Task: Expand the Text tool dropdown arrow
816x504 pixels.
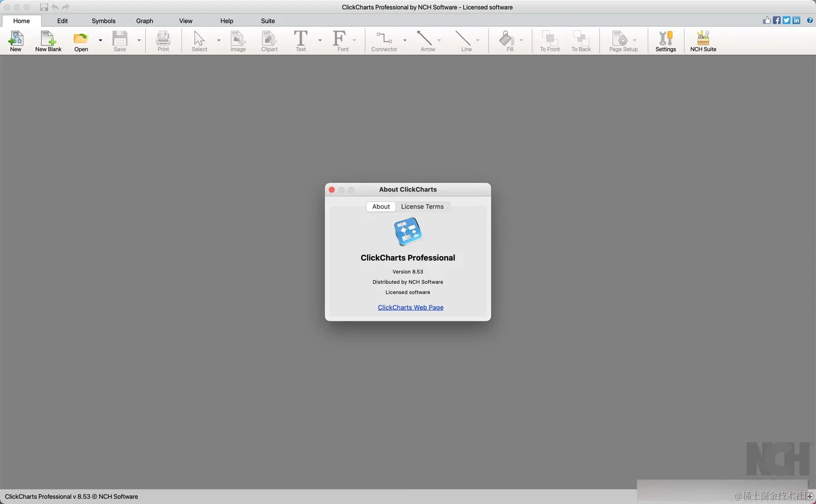Action: [x=320, y=40]
